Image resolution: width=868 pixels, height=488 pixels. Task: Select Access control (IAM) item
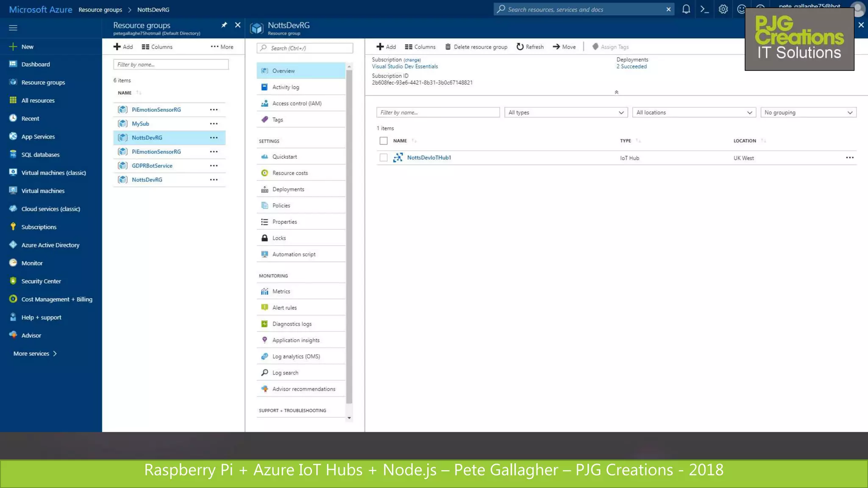297,103
